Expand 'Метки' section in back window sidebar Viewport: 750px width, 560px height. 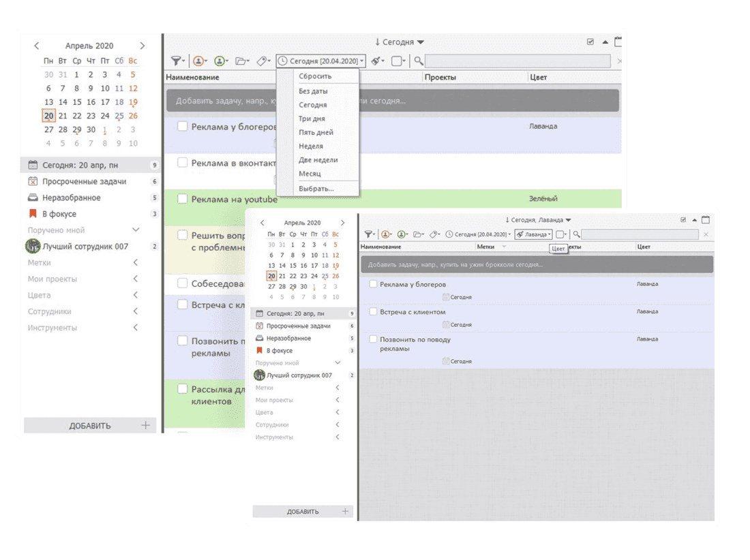pos(136,262)
